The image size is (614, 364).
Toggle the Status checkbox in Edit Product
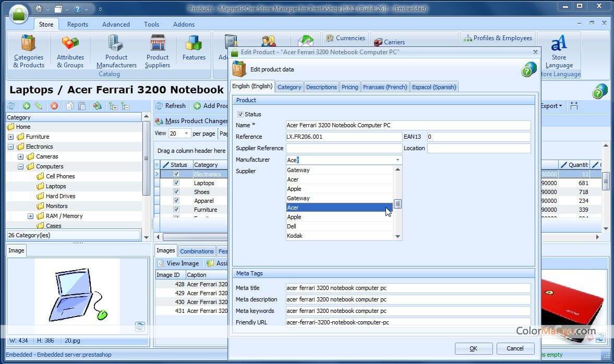(x=240, y=114)
